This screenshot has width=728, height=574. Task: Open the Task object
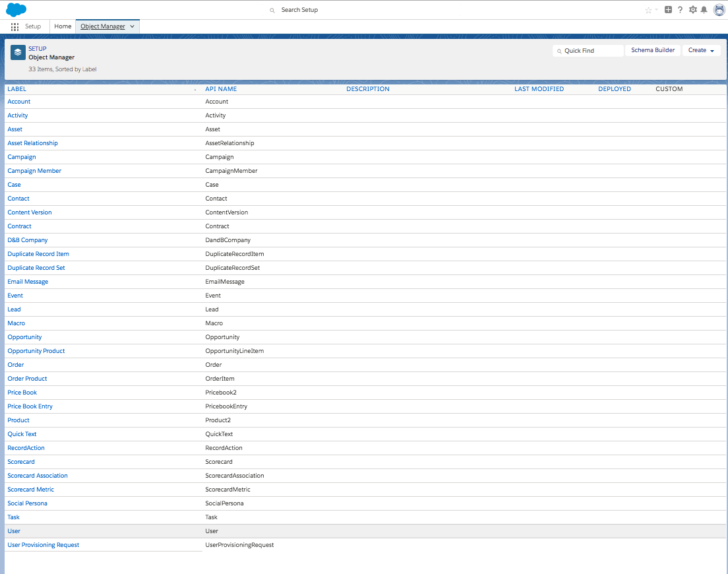(13, 517)
